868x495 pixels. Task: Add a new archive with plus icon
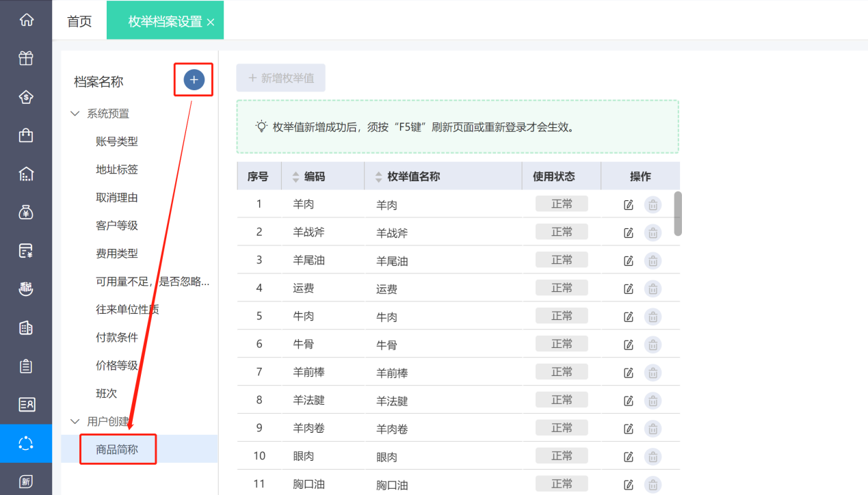(194, 80)
